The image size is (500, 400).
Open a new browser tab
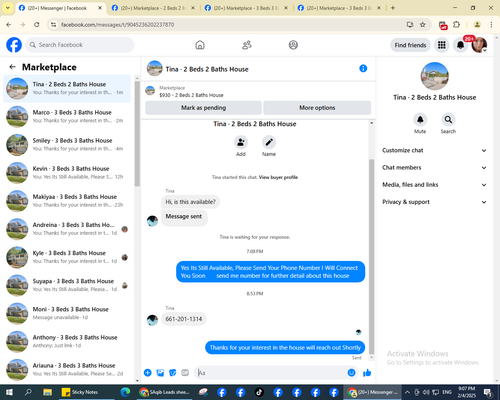pyautogui.click(x=393, y=8)
